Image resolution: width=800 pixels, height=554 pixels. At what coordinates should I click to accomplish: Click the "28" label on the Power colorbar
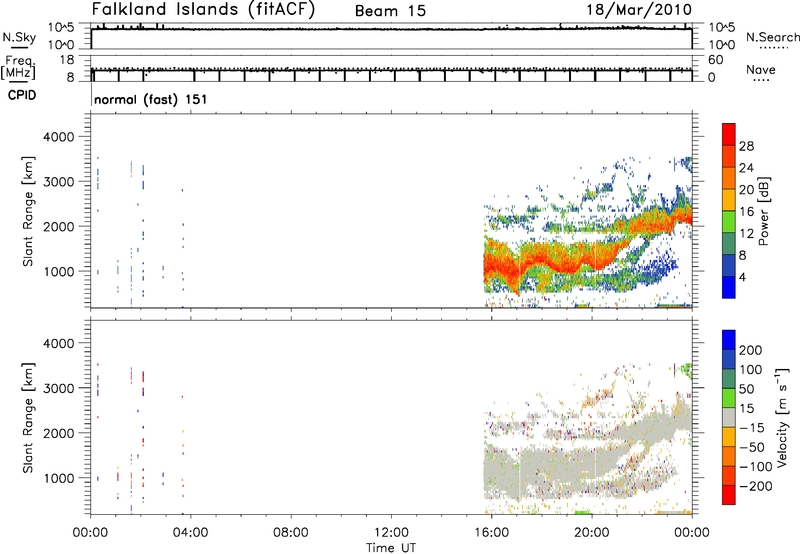[746, 146]
